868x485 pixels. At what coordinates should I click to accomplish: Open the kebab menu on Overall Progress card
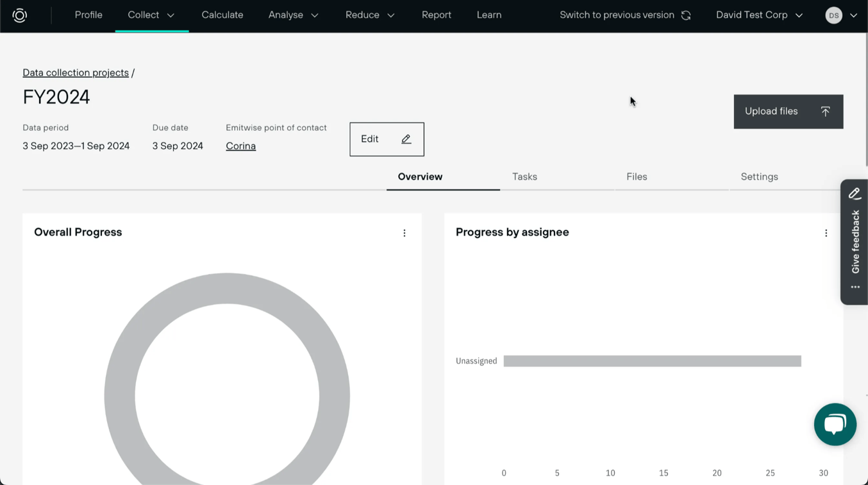(405, 233)
